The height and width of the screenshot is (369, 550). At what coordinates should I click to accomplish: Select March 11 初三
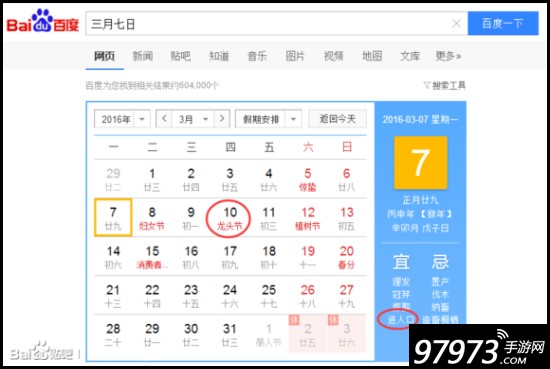click(x=269, y=218)
